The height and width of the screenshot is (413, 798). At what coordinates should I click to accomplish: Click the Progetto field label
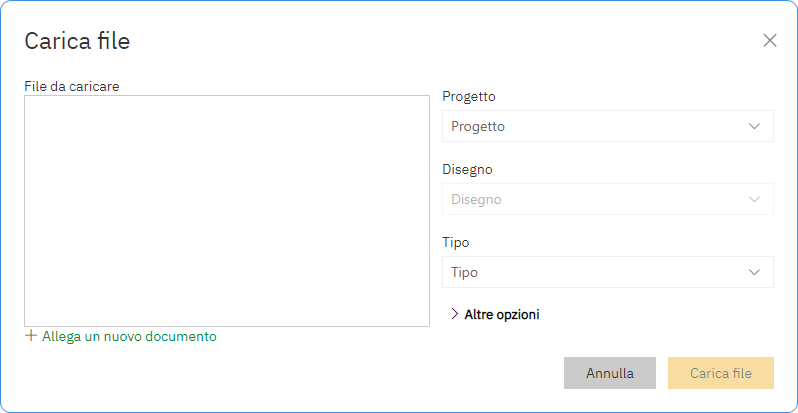(x=469, y=97)
